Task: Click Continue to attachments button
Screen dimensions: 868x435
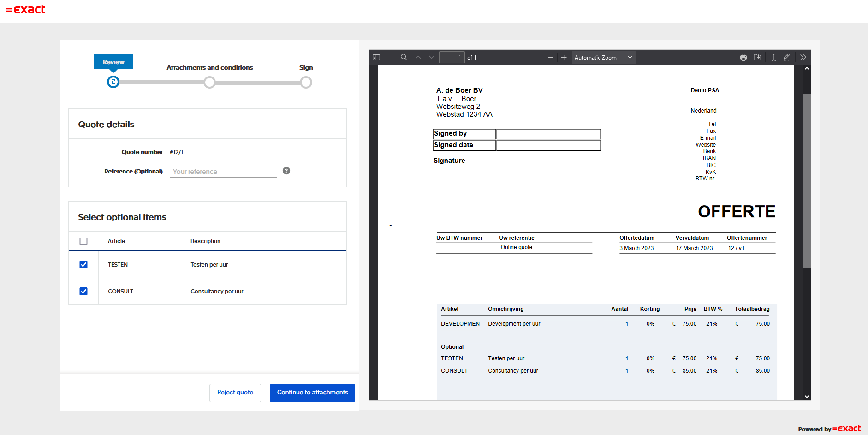Action: (x=312, y=393)
